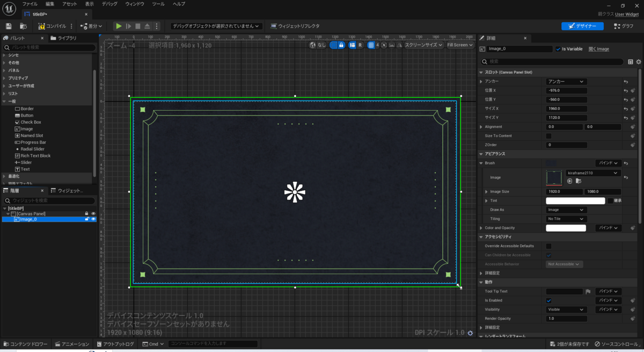The width and height of the screenshot is (644, 352).
Task: Save the widget blueprint with the floppy icon
Action: pos(9,26)
